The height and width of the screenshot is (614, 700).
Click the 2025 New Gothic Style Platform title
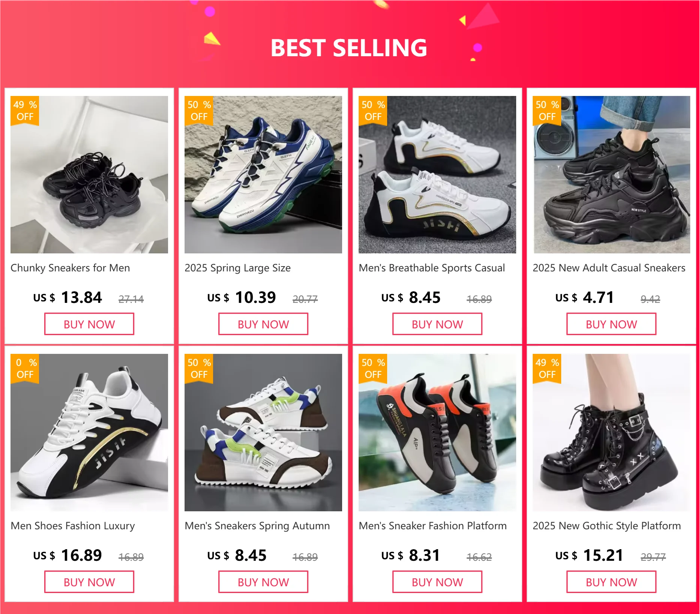[607, 526]
